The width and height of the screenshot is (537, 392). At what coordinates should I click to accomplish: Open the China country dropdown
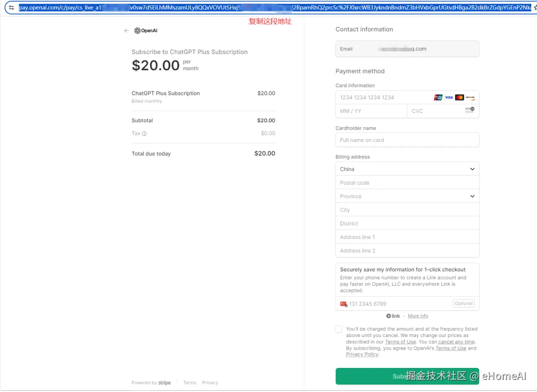407,169
